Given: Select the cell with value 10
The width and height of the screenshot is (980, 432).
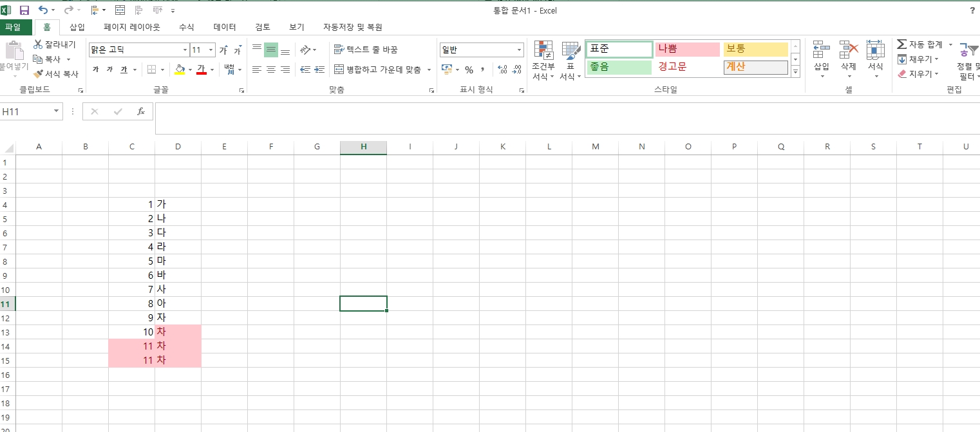Looking at the screenshot, I should coord(132,332).
